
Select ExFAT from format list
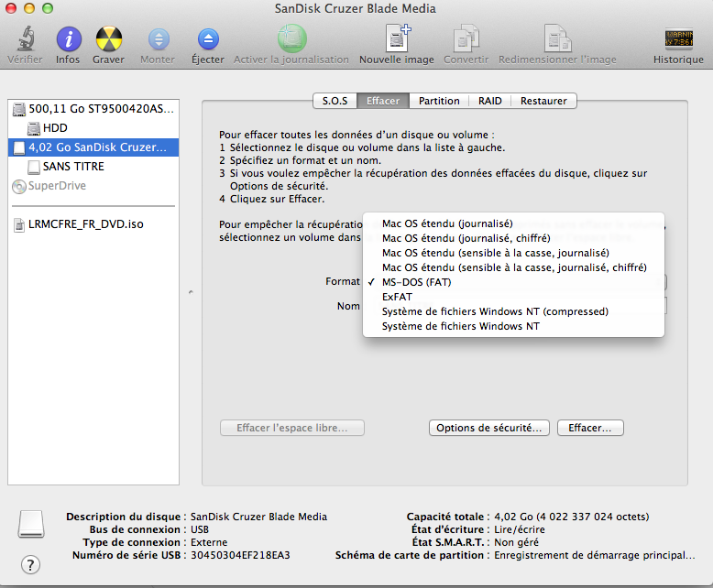coord(396,297)
